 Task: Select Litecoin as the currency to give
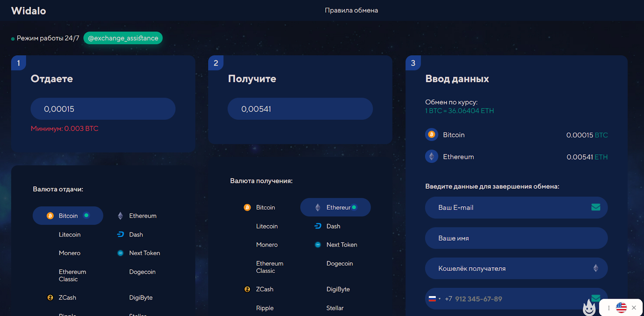70,235
